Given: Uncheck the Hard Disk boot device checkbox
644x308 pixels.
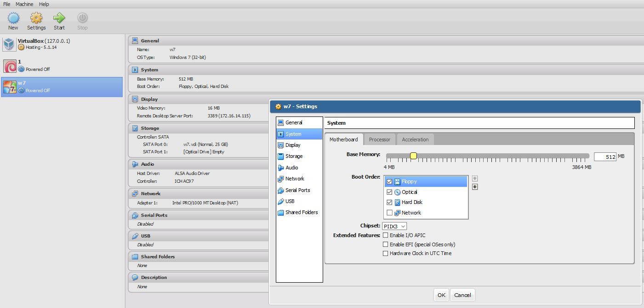Looking at the screenshot, I should [389, 202].
